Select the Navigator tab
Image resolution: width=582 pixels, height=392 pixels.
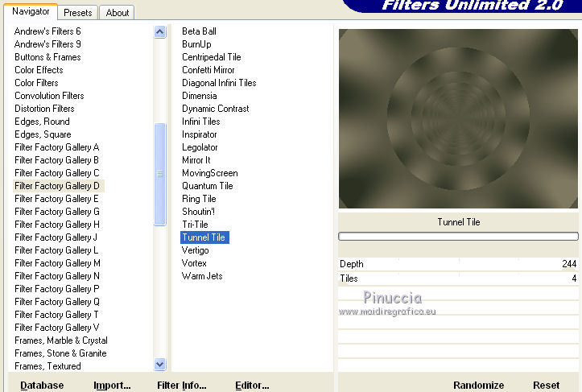pyautogui.click(x=31, y=11)
